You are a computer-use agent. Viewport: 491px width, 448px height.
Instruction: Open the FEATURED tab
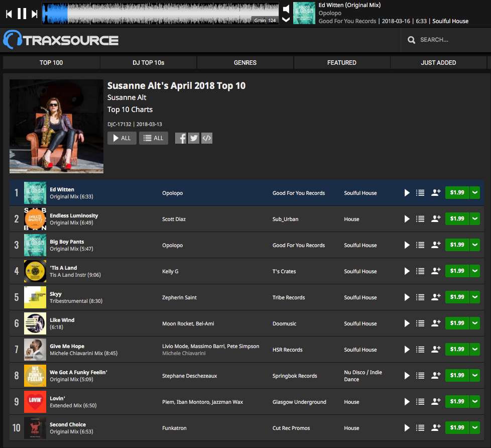coord(341,63)
